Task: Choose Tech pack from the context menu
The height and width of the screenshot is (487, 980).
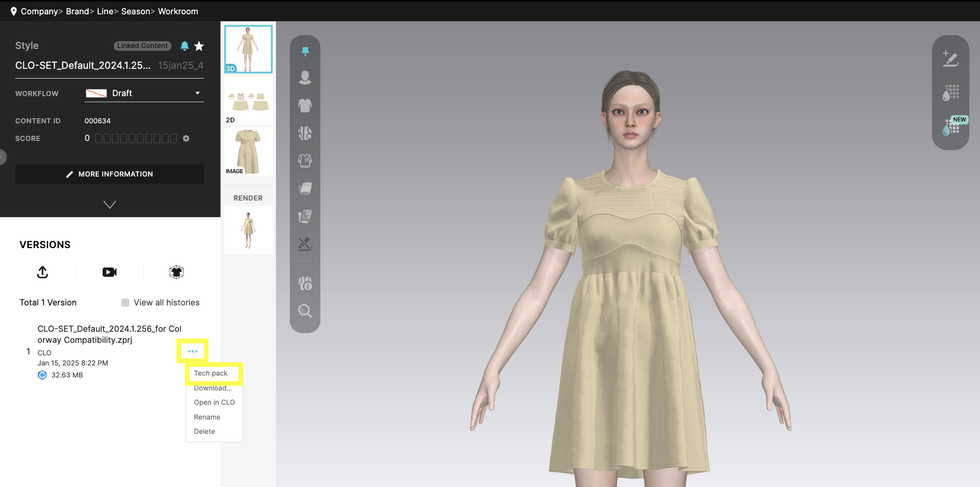Action: coord(211,373)
